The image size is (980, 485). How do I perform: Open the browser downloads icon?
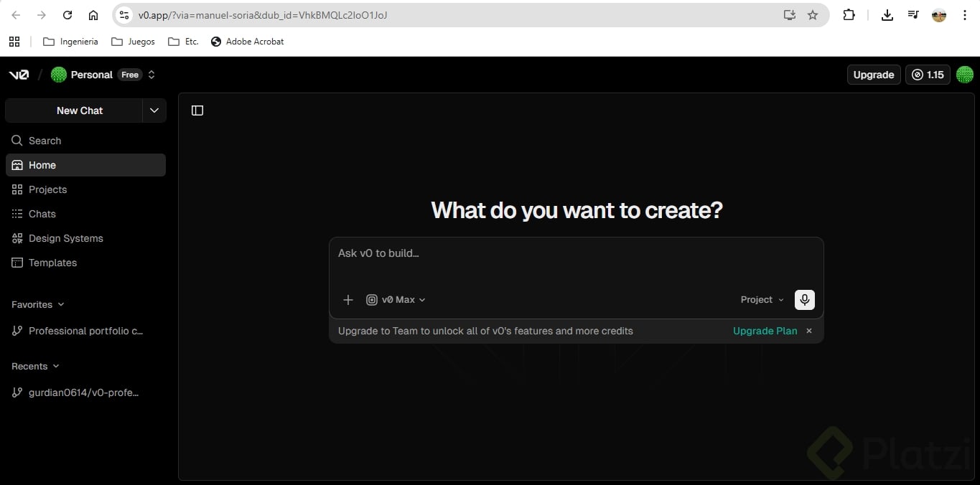(x=887, y=15)
